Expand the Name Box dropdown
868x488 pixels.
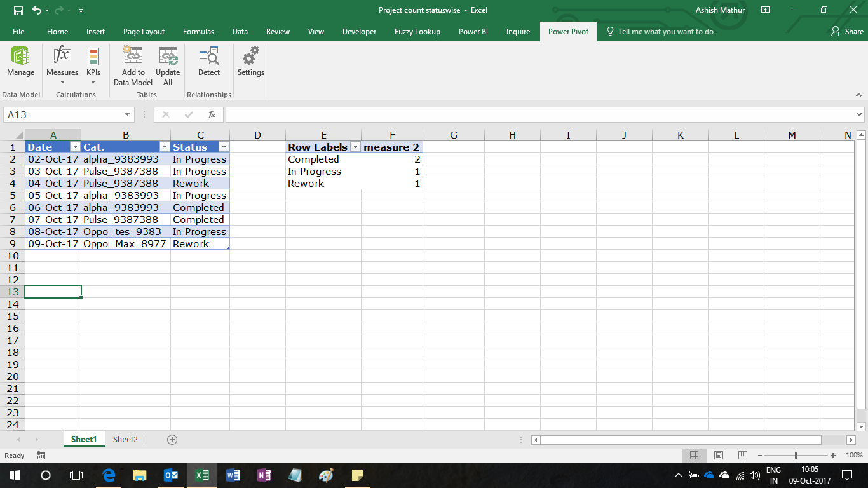pos(127,115)
